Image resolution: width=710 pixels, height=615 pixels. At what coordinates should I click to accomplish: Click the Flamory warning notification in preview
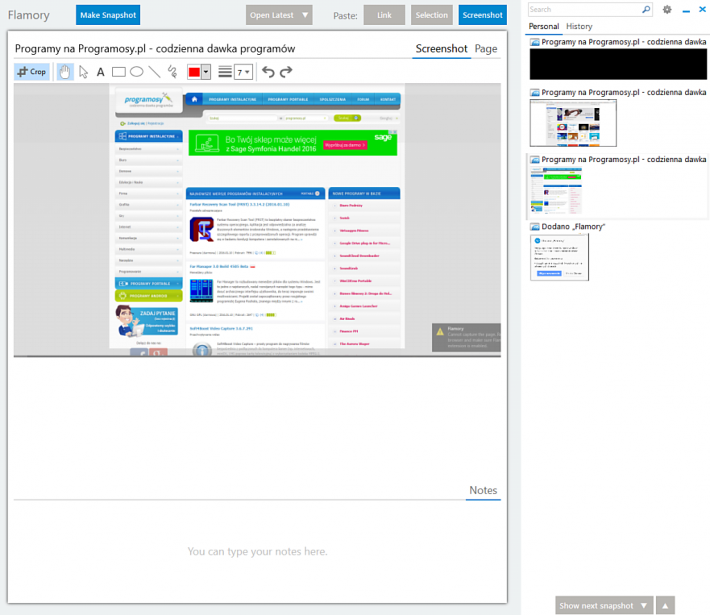[466, 337]
